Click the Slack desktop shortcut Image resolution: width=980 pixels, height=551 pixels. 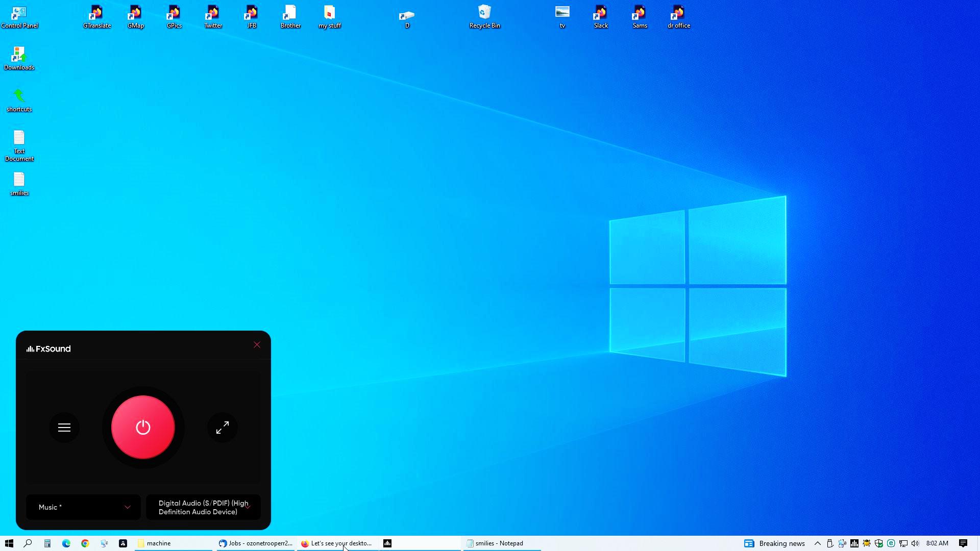coord(601,16)
